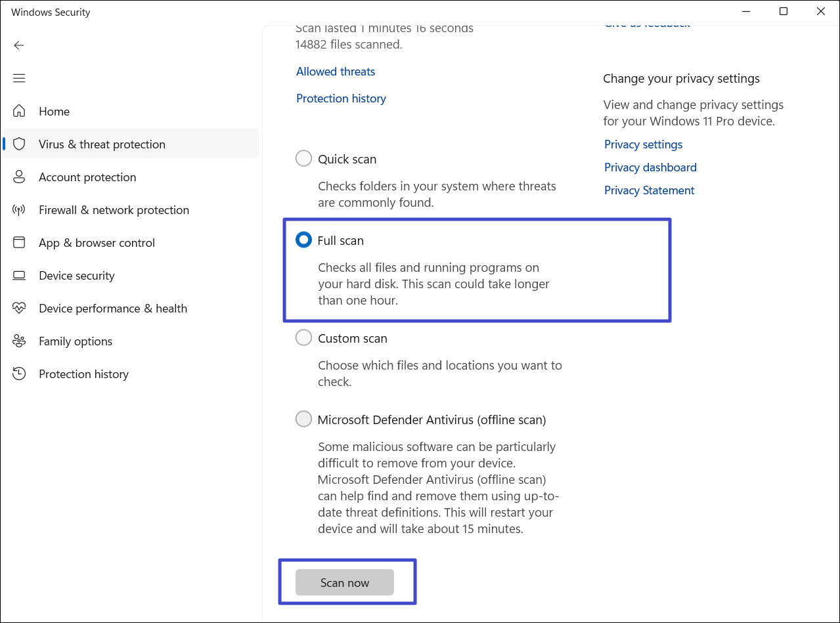Click the Device security laptop icon
This screenshot has height=623, width=840.
pyautogui.click(x=19, y=275)
